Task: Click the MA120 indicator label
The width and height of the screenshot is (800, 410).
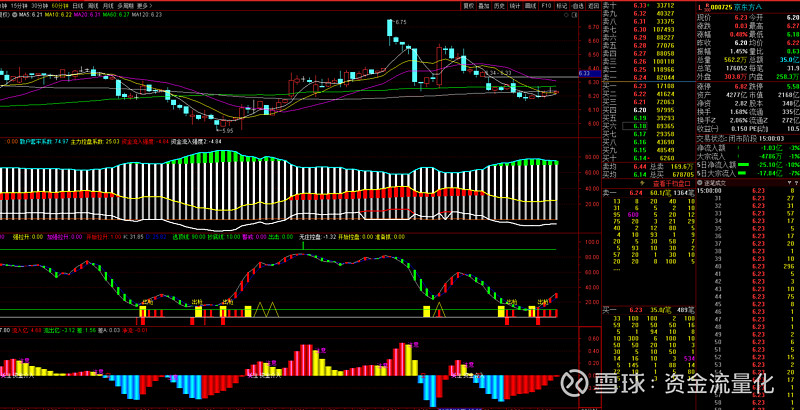Action: [x=146, y=15]
